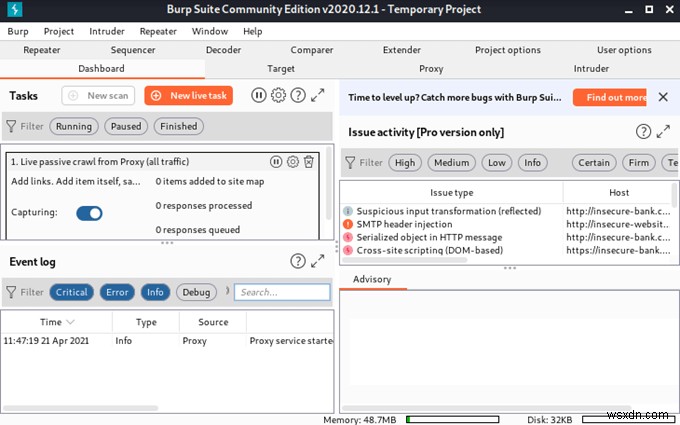Viewport: 680px width, 425px height.
Task: Open the Project options tab
Action: click(x=508, y=50)
